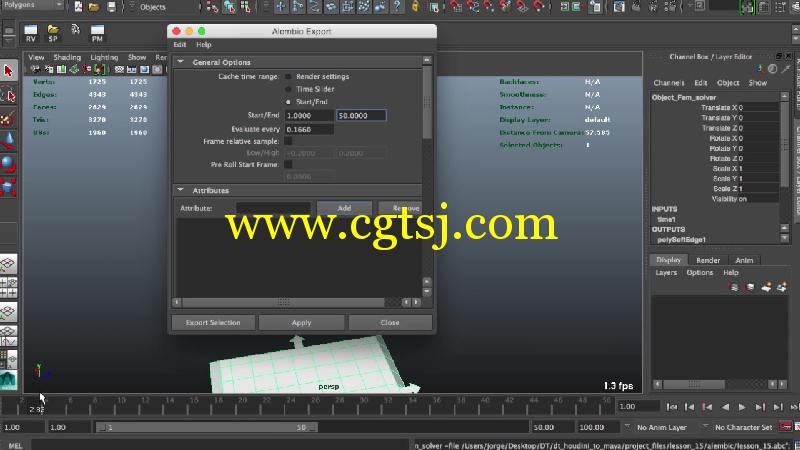Click the Visibility channel row
This screenshot has width=800, height=450.
point(715,199)
